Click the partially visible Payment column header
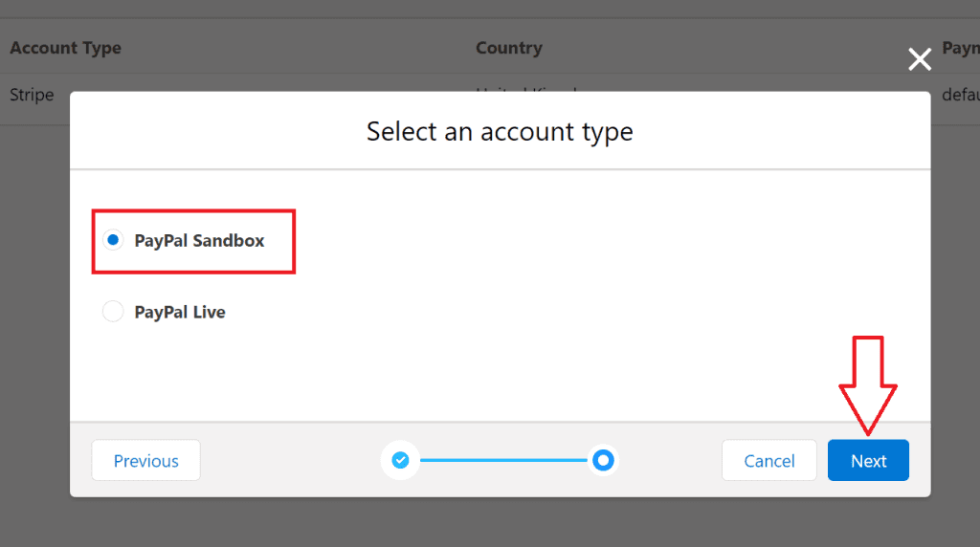The image size is (980, 547). (960, 48)
